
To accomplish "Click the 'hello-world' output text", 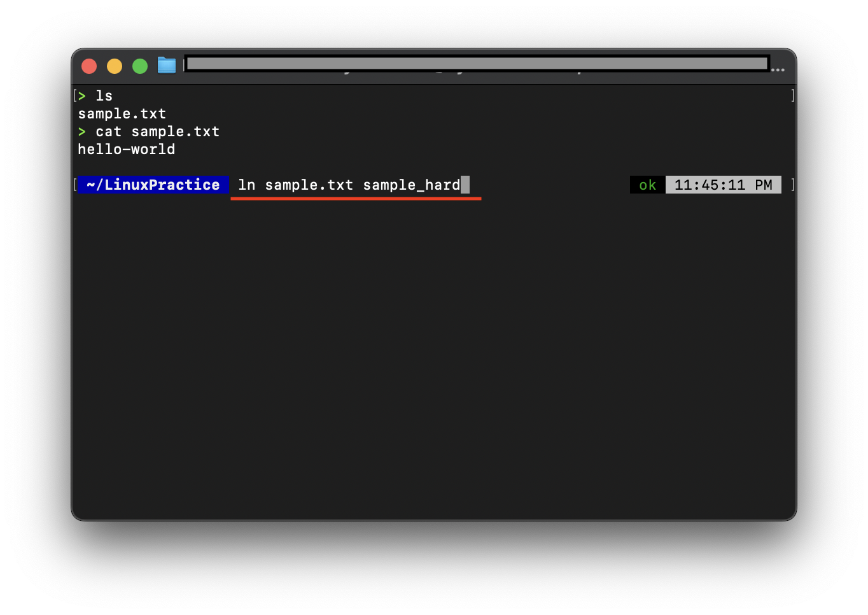I will click(x=127, y=150).
